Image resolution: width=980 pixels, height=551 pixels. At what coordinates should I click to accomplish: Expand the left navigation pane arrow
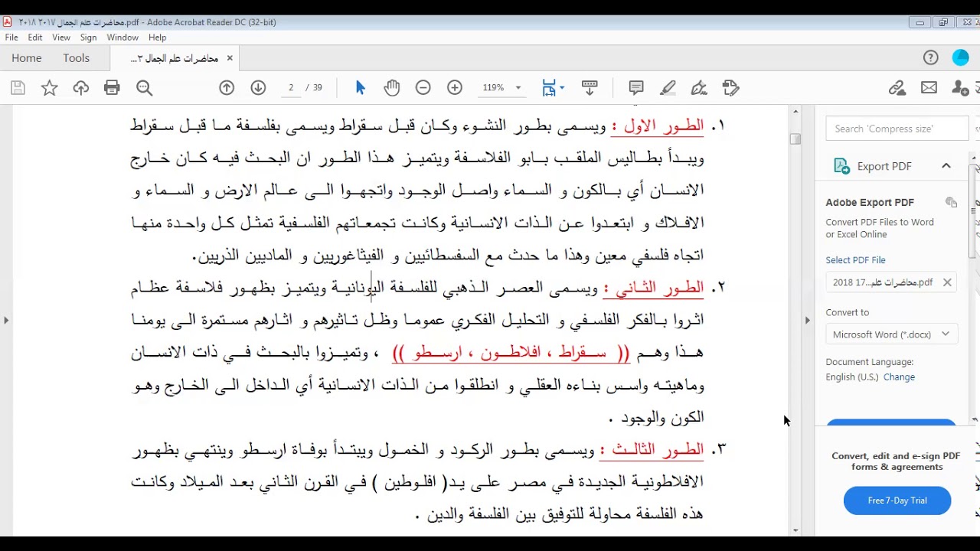pos(6,320)
